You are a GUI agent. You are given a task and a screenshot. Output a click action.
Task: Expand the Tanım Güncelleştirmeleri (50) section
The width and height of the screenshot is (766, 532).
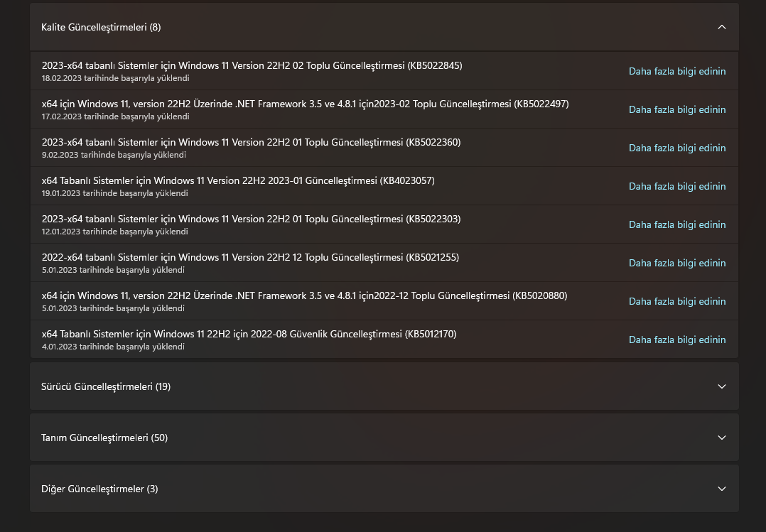click(722, 438)
